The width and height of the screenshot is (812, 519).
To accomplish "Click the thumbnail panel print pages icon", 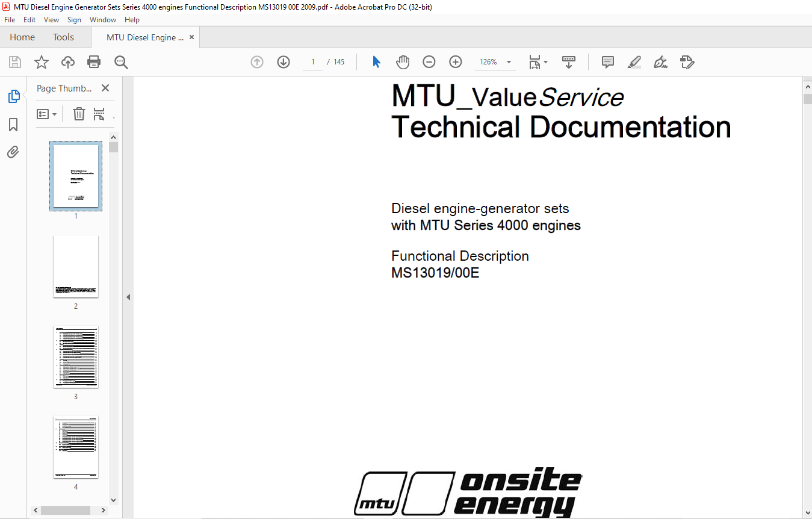I will [99, 114].
